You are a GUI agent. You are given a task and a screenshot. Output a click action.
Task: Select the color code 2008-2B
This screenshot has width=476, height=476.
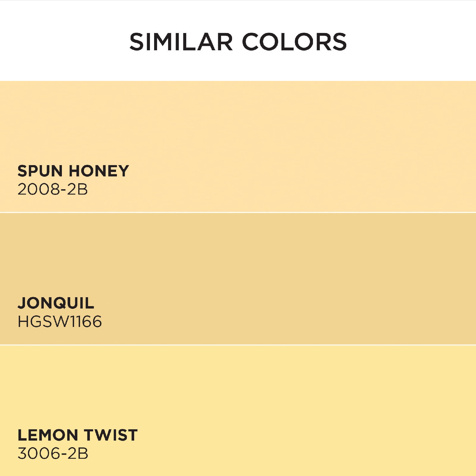[x=53, y=189]
